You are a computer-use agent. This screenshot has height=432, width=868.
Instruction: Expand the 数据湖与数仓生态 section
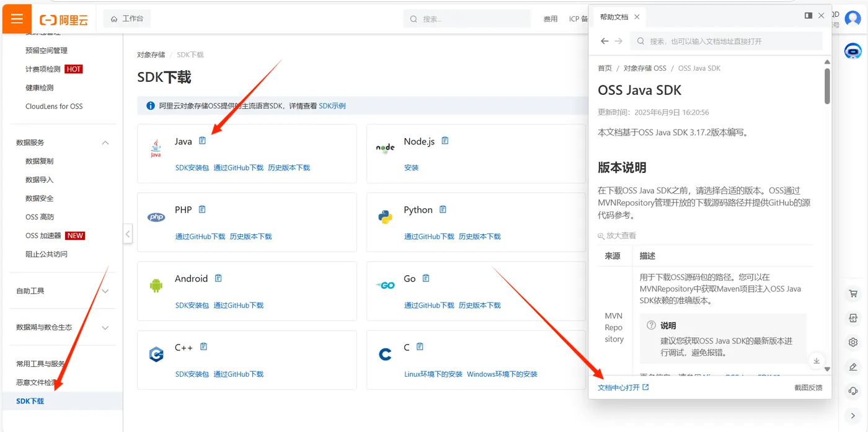pyautogui.click(x=105, y=327)
